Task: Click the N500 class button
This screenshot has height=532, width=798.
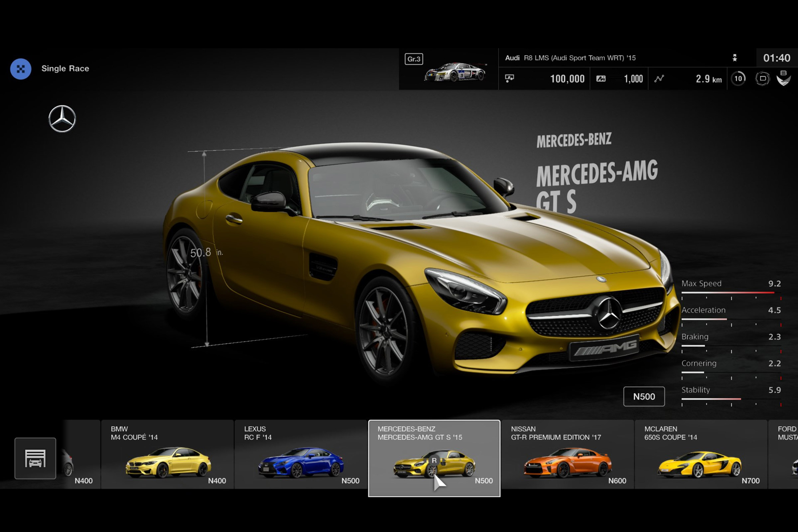Action: 644,396
